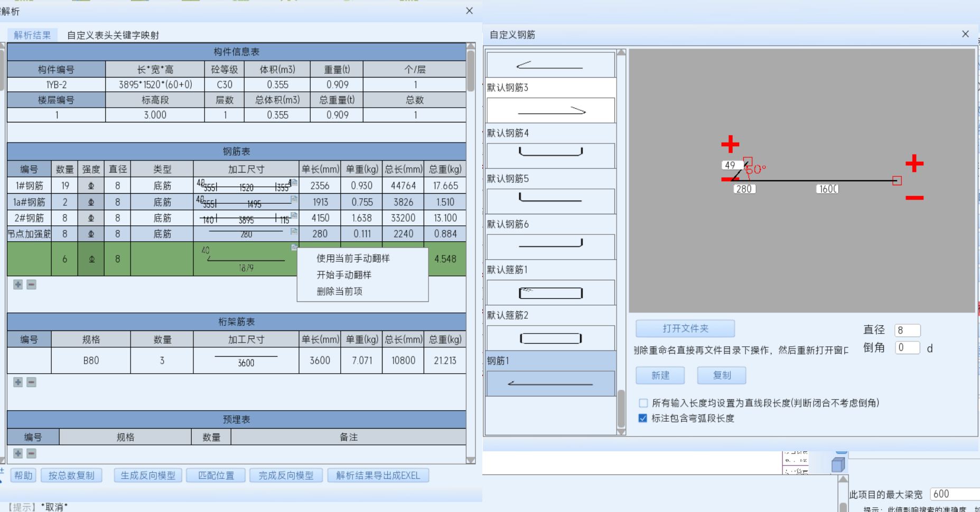The image size is (980, 512).
Task: Click the right-side red plus in preview
Action: coord(914,163)
